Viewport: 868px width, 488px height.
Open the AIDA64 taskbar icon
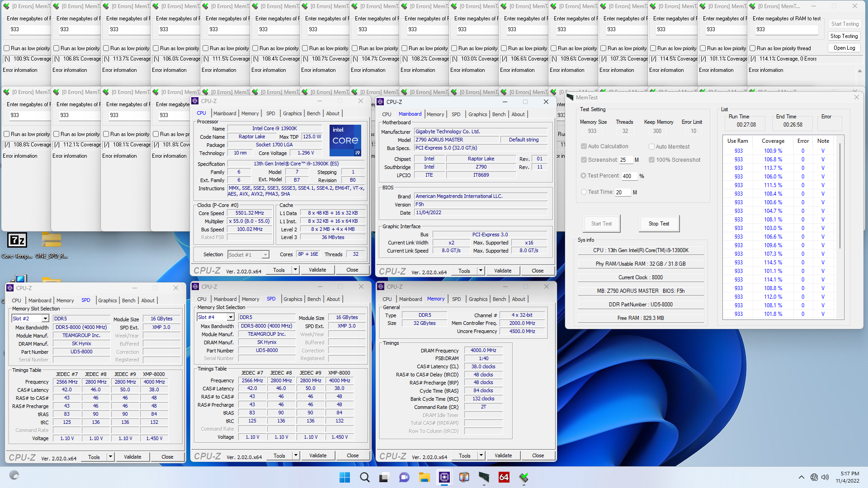coord(504,477)
